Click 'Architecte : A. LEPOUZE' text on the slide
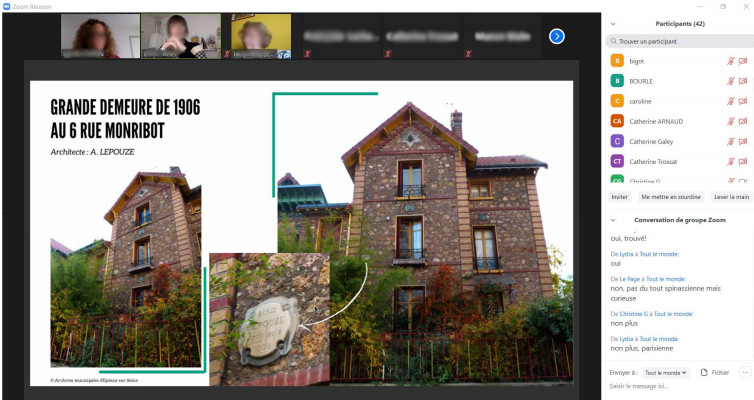 92,152
